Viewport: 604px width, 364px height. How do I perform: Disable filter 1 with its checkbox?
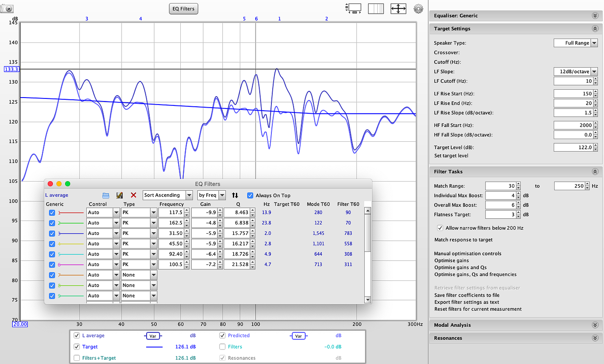pos(52,213)
